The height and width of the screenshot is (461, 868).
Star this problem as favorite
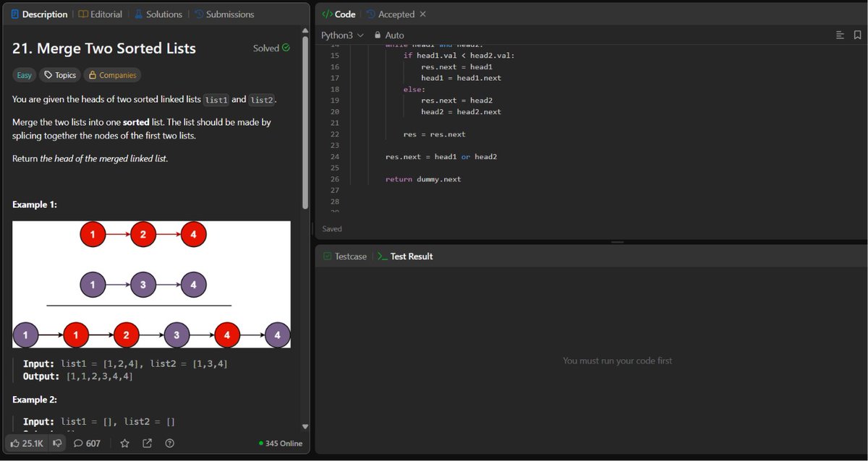coord(124,443)
